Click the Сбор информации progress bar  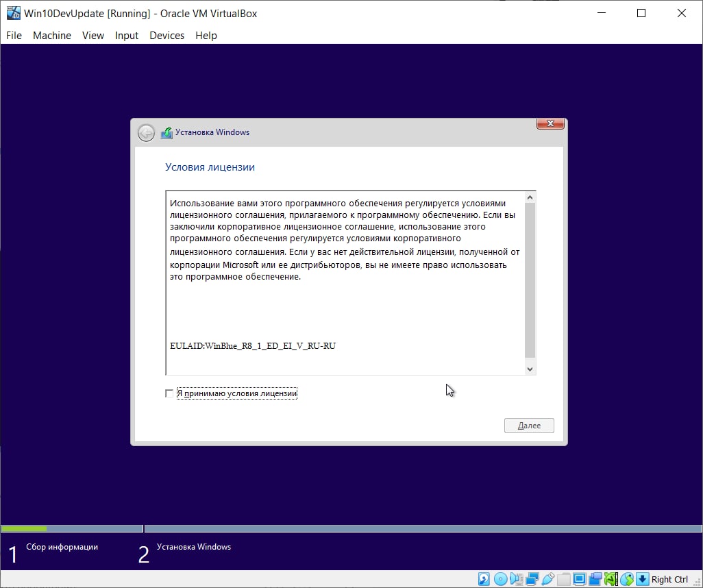[x=72, y=529]
